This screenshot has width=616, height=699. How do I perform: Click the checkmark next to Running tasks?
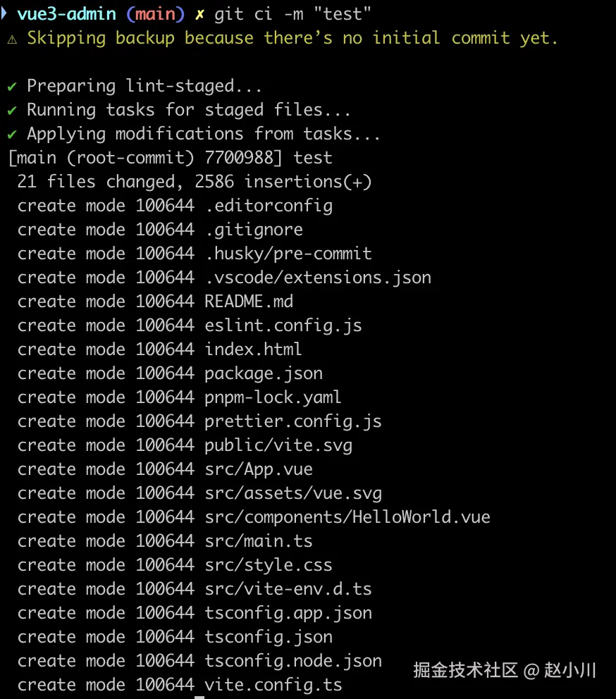tap(12, 110)
